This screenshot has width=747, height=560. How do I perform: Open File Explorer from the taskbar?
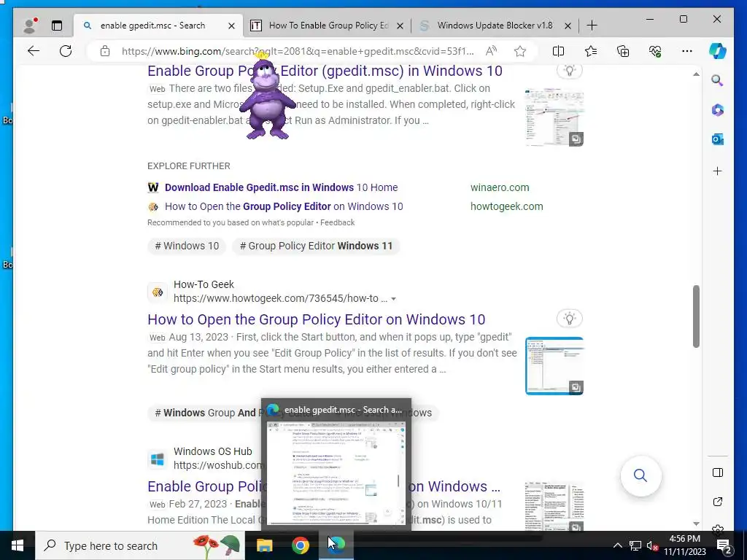click(264, 545)
